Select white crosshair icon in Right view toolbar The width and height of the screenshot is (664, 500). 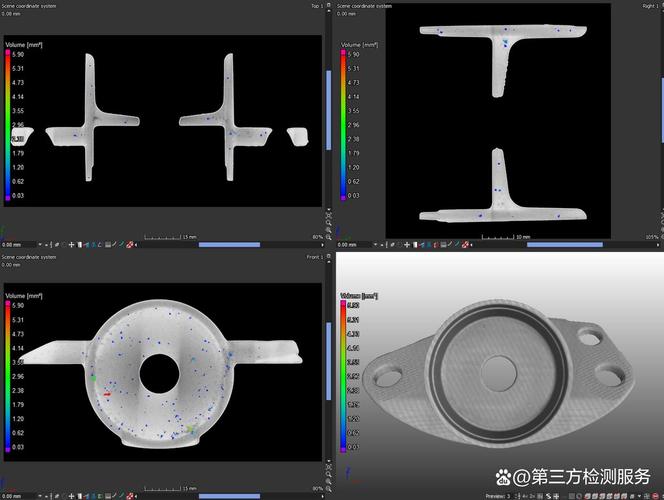(x=407, y=244)
